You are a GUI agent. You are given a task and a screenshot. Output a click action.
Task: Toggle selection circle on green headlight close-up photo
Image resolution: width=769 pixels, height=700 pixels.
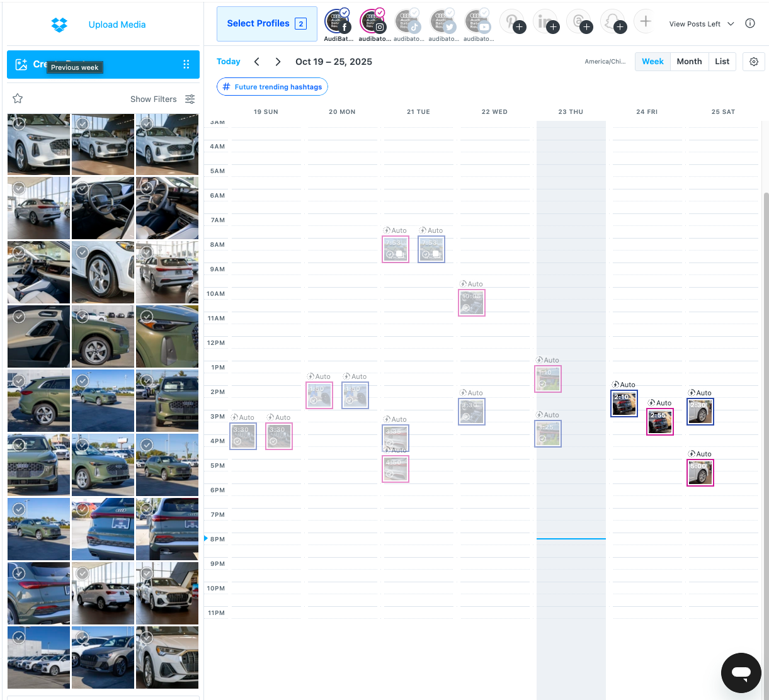click(147, 317)
